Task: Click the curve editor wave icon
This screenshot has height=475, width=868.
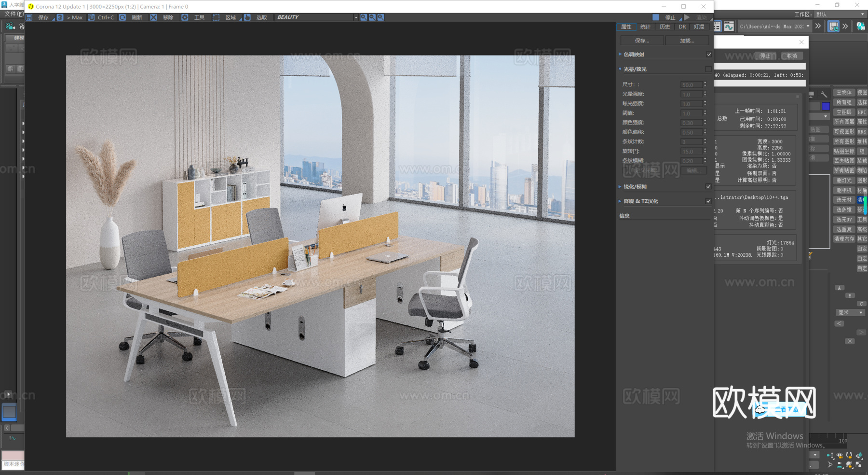Action: point(729,26)
